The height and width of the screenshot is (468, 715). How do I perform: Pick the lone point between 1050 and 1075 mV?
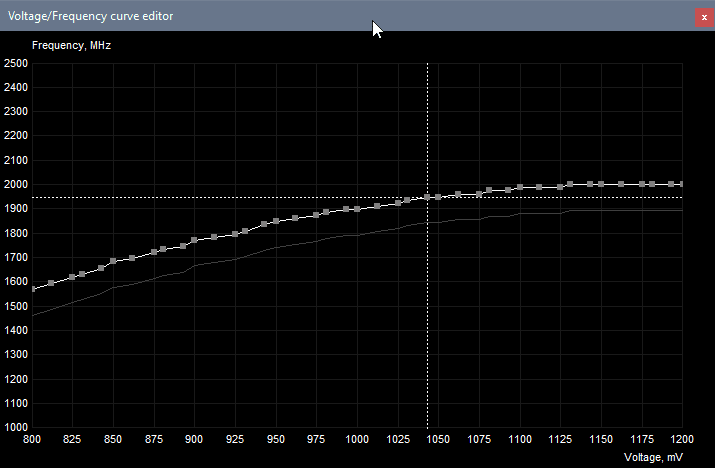(458, 194)
